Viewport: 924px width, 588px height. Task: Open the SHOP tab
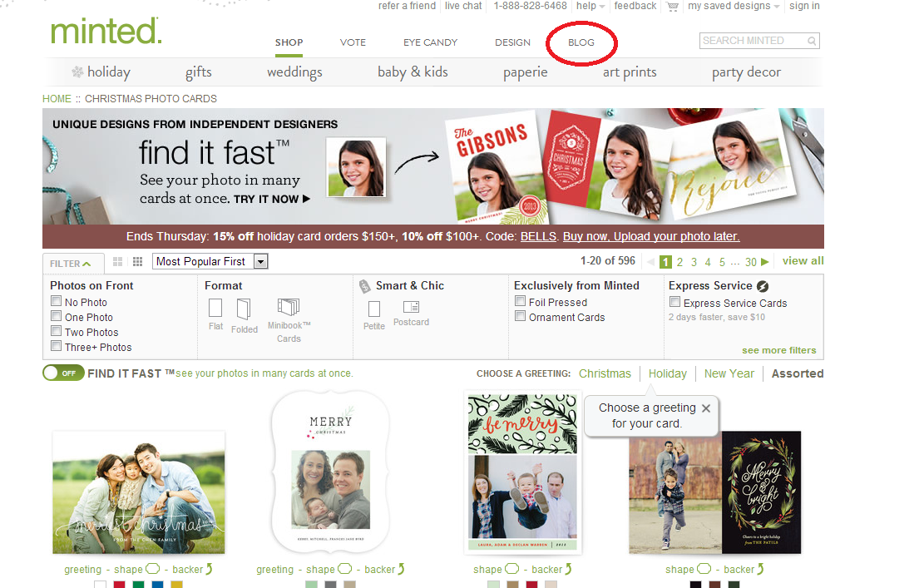(x=289, y=42)
